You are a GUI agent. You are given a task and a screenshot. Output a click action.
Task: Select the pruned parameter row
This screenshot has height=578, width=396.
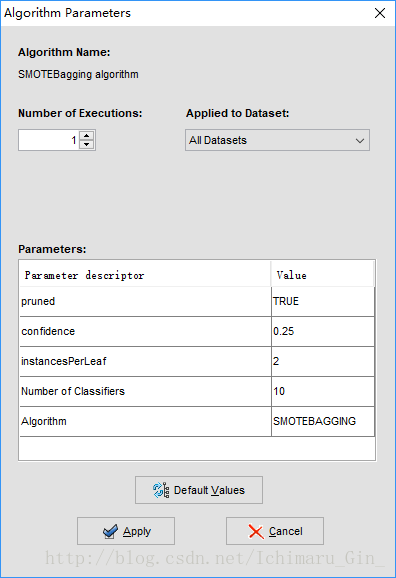point(197,301)
